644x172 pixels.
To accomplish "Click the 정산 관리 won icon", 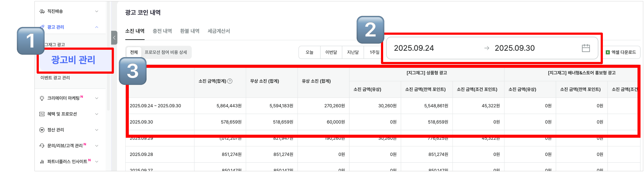I will point(42,130).
